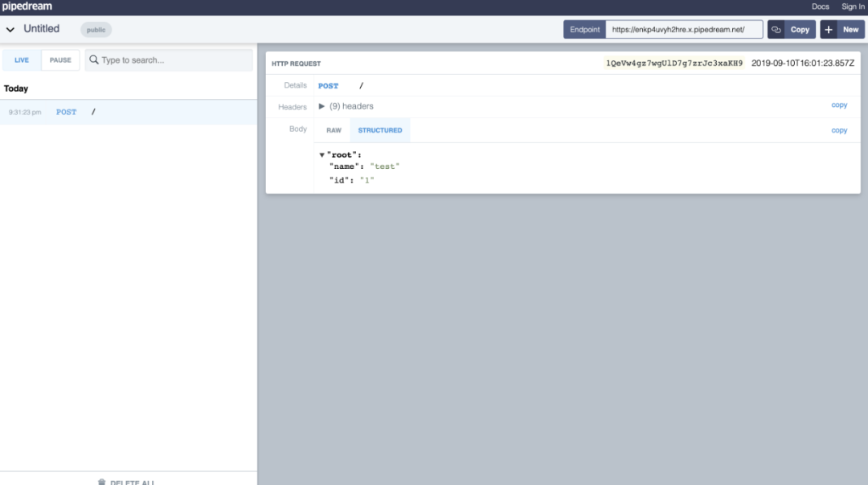
Task: Click the search magnifier icon
Action: tap(94, 60)
